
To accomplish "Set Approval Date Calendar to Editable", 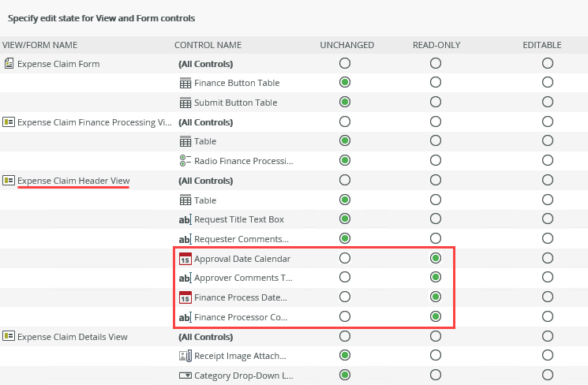I will coord(548,258).
